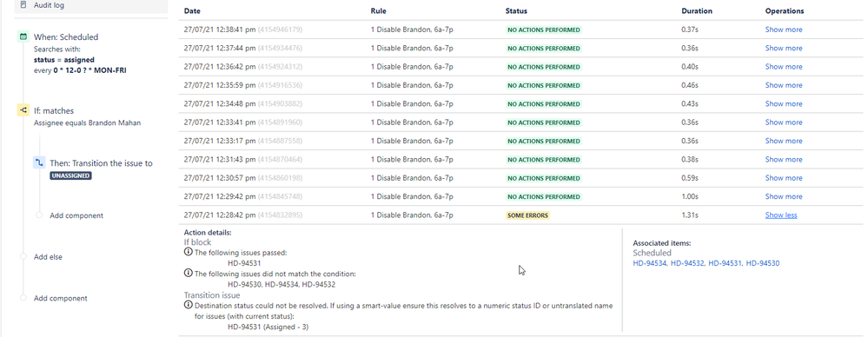Click HD-94531 (Assigned - 3) text
Image resolution: width=868 pixels, height=337 pixels.
point(268,327)
